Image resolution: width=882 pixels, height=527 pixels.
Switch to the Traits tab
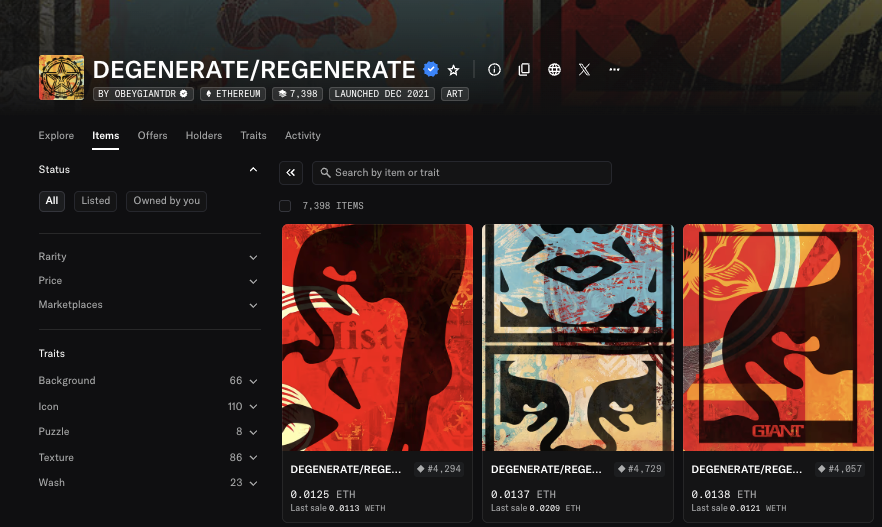pos(253,136)
